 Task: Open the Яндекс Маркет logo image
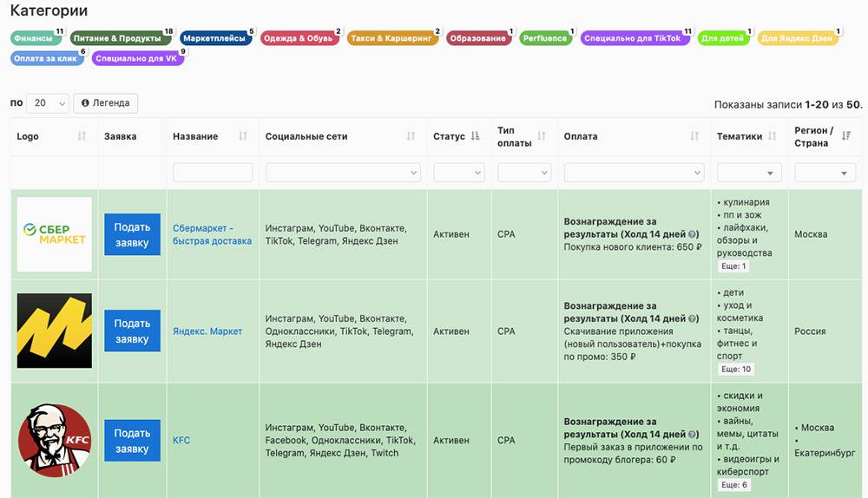pyautogui.click(x=54, y=331)
